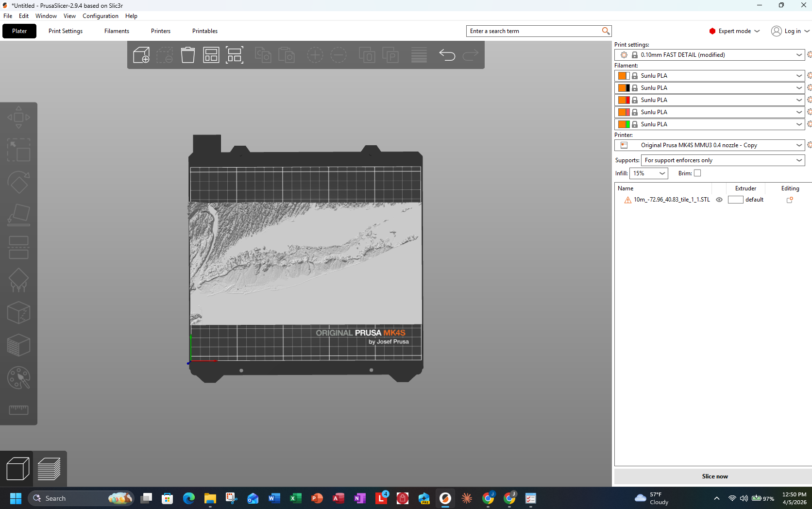
Task: Select the Measure ruler tool
Action: (18, 409)
